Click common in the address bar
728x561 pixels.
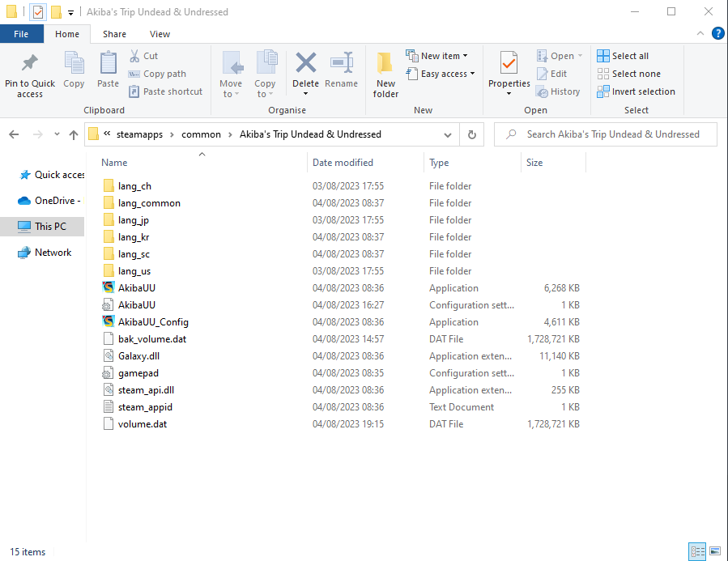(201, 134)
